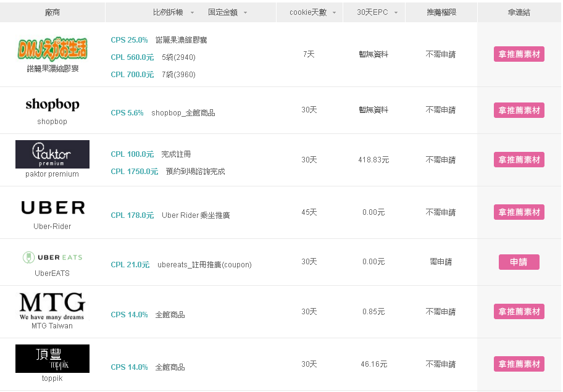This screenshot has height=392, width=563.
Task: Open the MTG Taiwan logo
Action: (x=52, y=306)
